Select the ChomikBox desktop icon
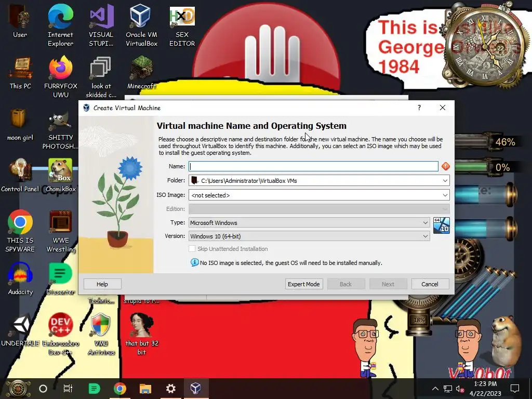Viewport: 532px width, 399px height. [60, 176]
